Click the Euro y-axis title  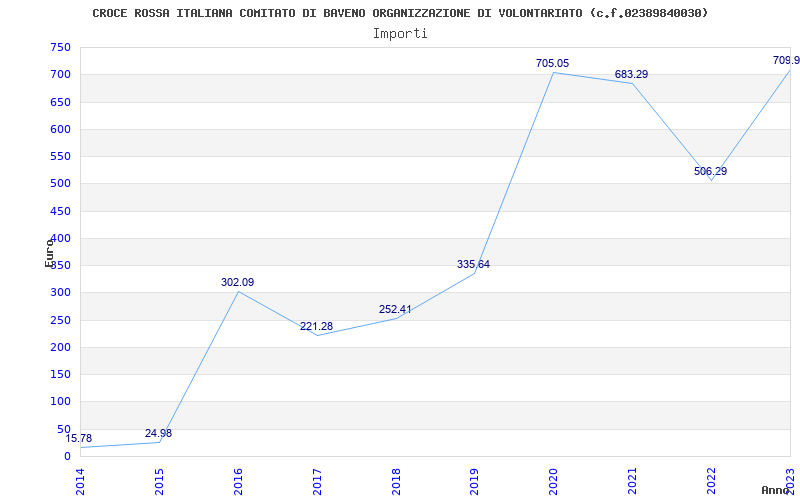(x=49, y=253)
